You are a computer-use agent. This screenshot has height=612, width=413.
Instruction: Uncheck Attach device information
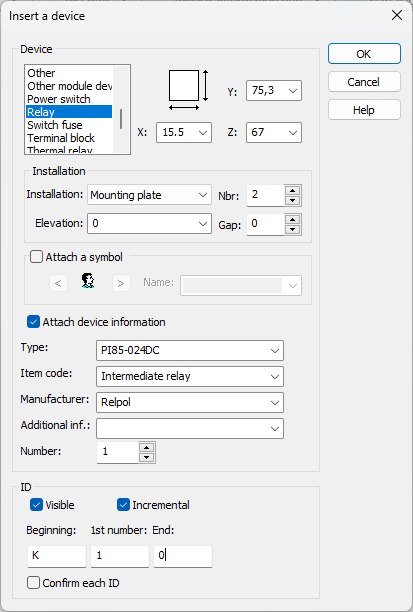(33, 322)
